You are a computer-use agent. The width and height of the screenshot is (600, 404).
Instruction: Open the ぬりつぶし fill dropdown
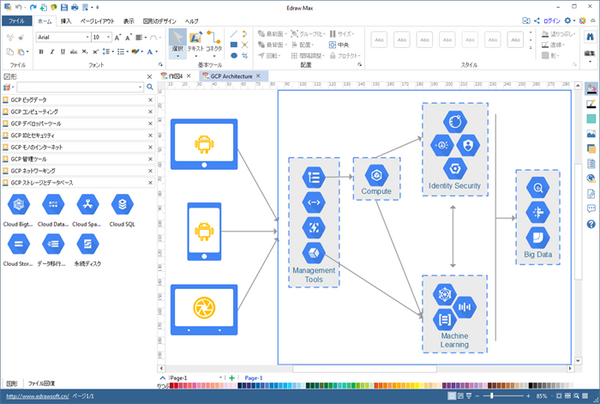(559, 34)
